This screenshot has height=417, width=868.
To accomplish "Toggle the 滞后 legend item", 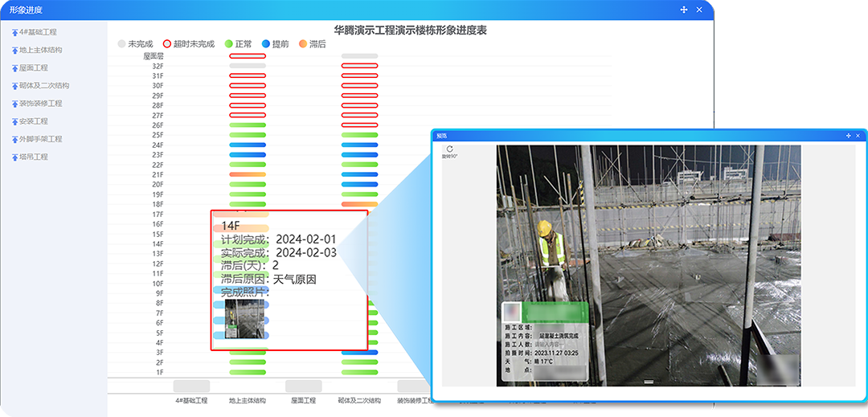I will [312, 43].
